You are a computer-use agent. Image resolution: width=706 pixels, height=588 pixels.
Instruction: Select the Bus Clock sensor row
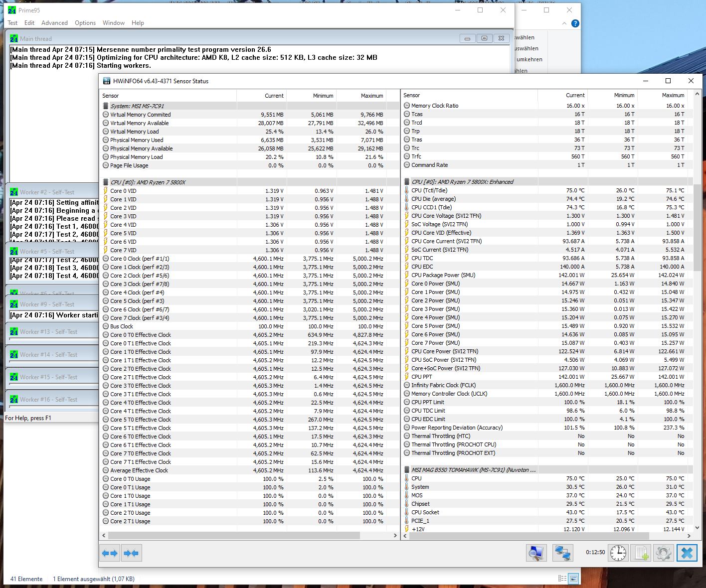click(x=249, y=326)
